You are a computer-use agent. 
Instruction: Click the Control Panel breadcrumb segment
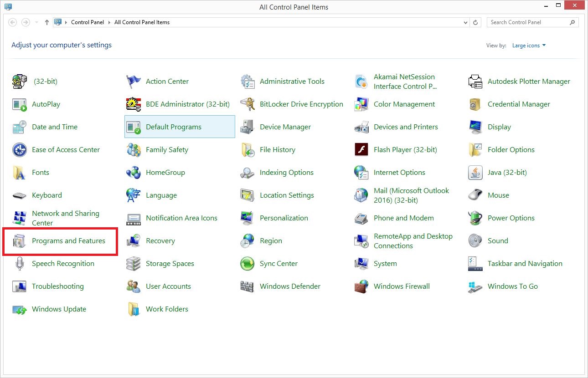88,22
